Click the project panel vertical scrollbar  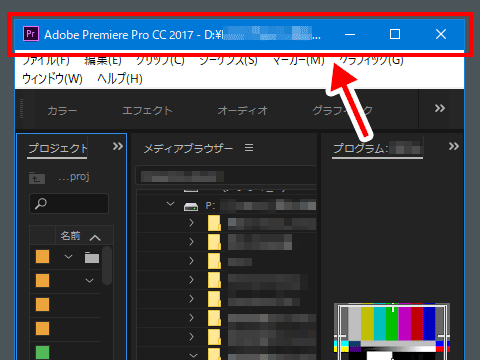tap(107, 266)
